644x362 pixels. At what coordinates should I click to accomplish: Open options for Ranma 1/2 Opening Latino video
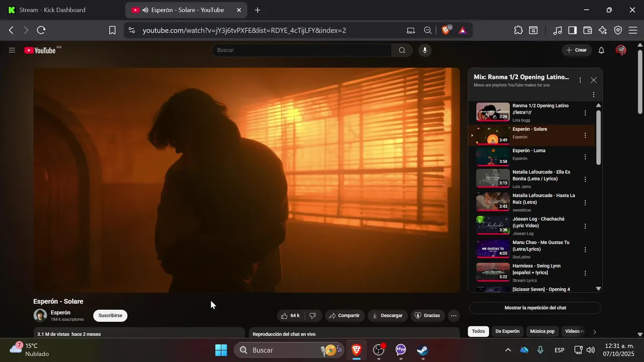[585, 113]
